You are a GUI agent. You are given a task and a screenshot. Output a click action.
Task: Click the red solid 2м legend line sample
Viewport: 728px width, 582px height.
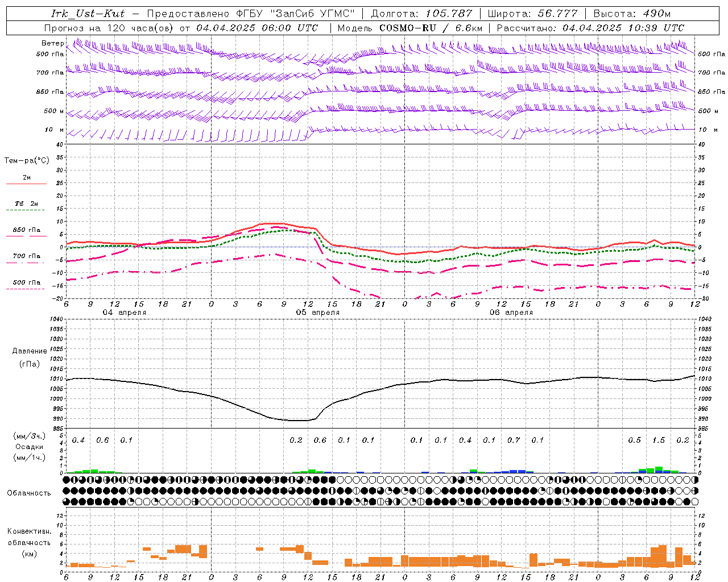click(x=26, y=184)
